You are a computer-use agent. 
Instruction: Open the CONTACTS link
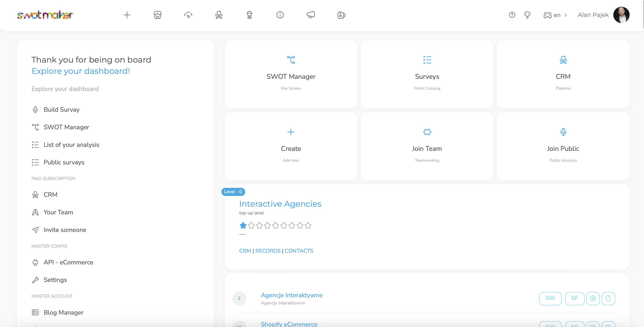(x=299, y=251)
